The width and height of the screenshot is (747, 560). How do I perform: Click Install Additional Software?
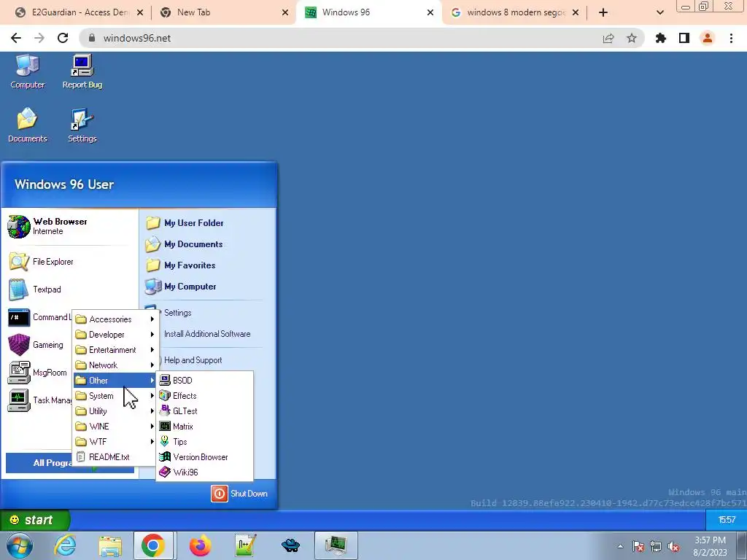coord(206,334)
